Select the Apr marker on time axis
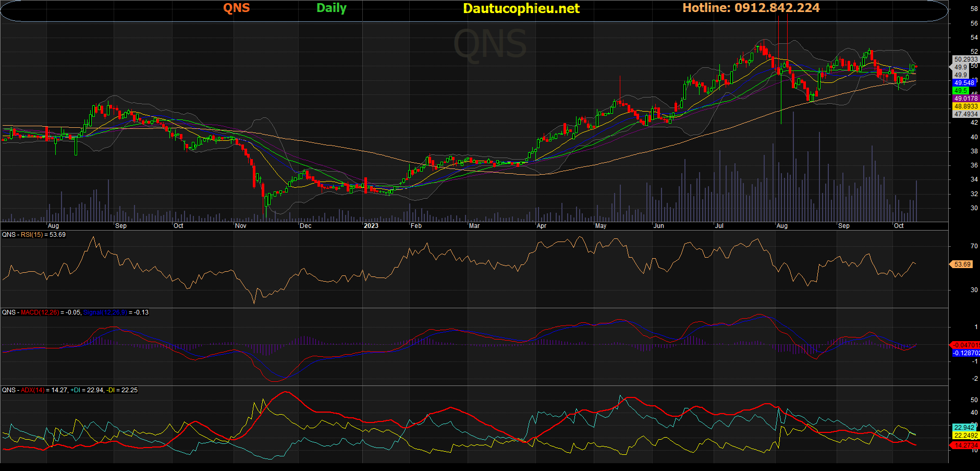The height and width of the screenshot is (471, 980). (x=541, y=226)
